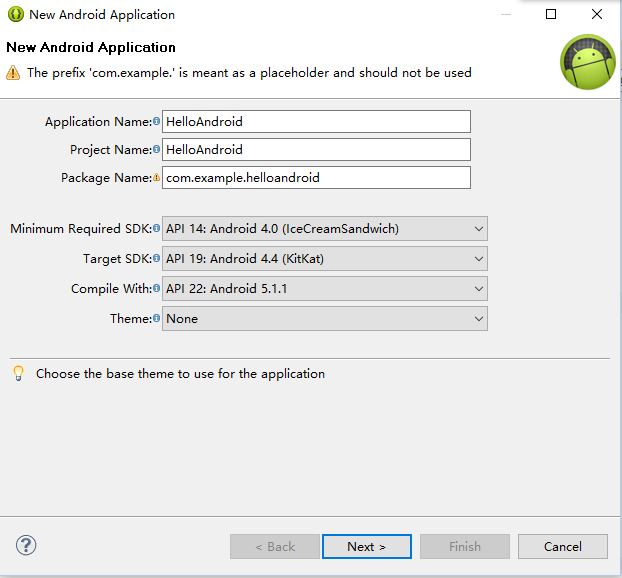
Task: Click info icon beside Application Name label
Action: [156, 122]
